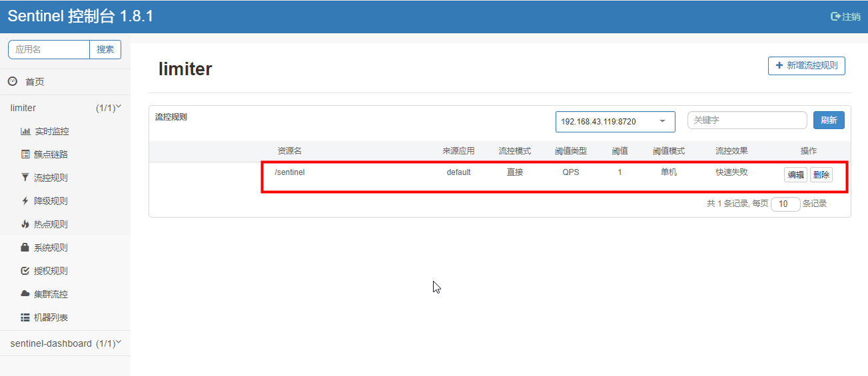
Task: Click the 快速失败 flow effect cell
Action: (731, 172)
